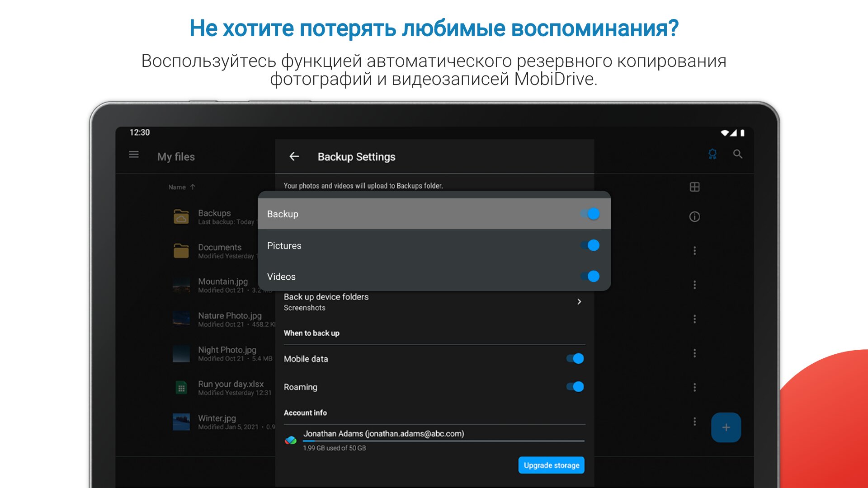Expand Back up device folders chevron

(x=579, y=302)
